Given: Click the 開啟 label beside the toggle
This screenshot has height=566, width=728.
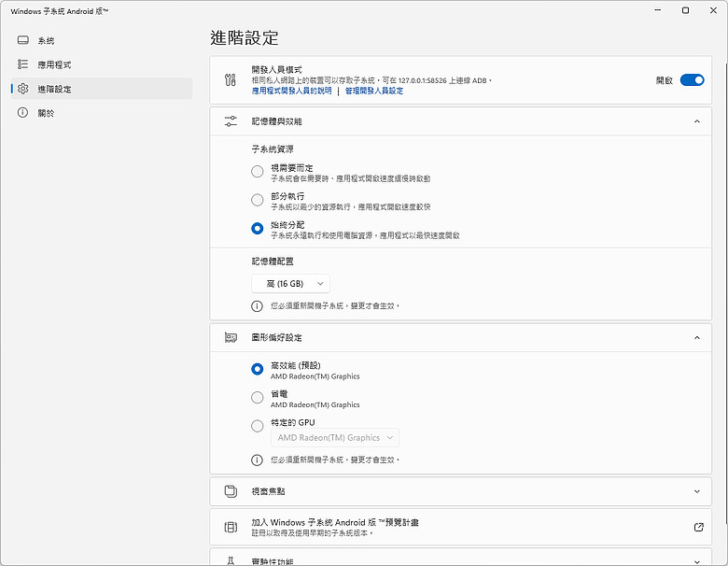Looking at the screenshot, I should pyautogui.click(x=665, y=80).
